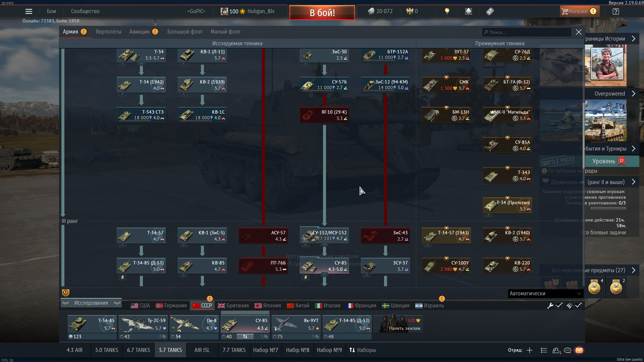The height and width of the screenshot is (362, 644).
Task: Select premium СМК tank card
Action: (x=446, y=85)
